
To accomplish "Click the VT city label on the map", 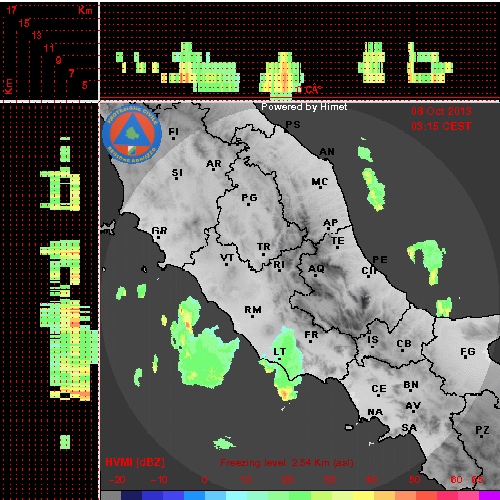I will [227, 257].
